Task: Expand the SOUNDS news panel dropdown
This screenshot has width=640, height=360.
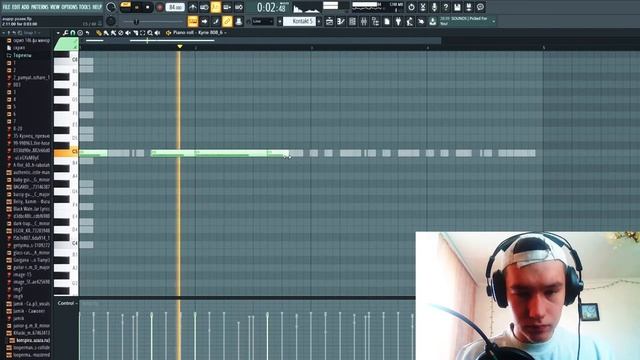Action: (x=493, y=21)
